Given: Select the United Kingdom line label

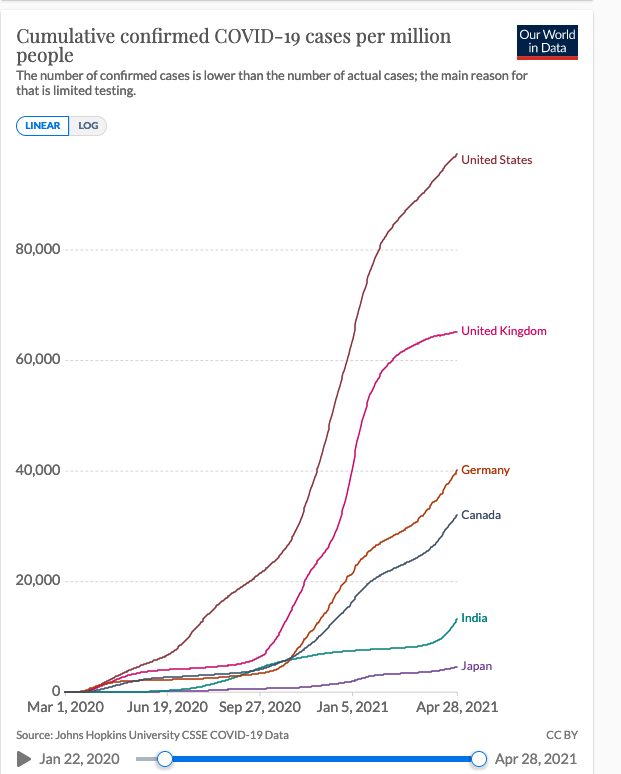Looking at the screenshot, I should click(503, 331).
